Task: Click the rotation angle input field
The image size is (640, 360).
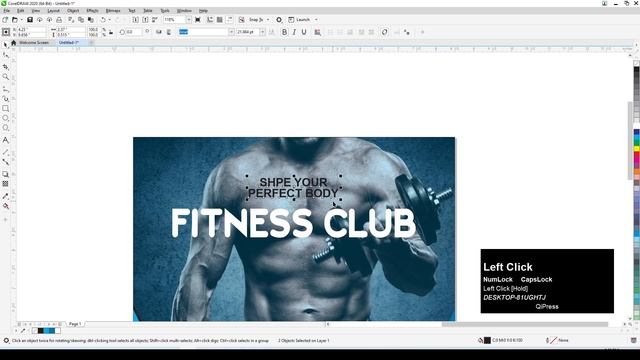Action: [134, 32]
